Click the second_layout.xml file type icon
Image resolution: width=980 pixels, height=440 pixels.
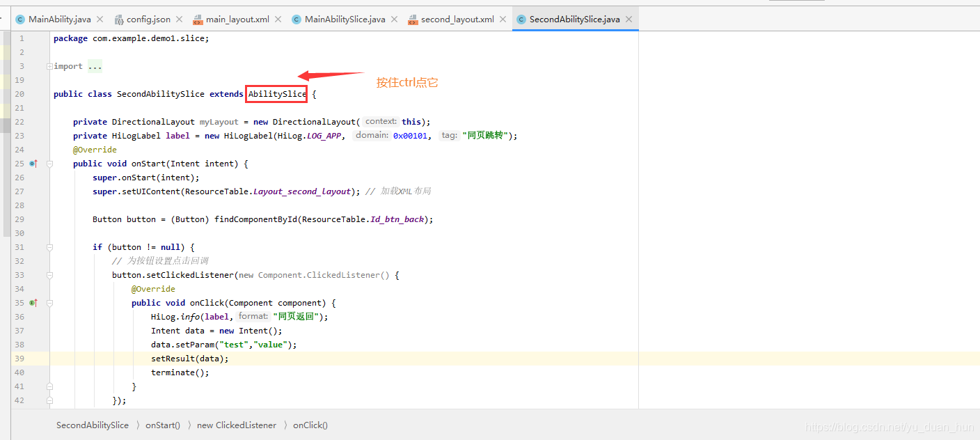[x=413, y=19]
